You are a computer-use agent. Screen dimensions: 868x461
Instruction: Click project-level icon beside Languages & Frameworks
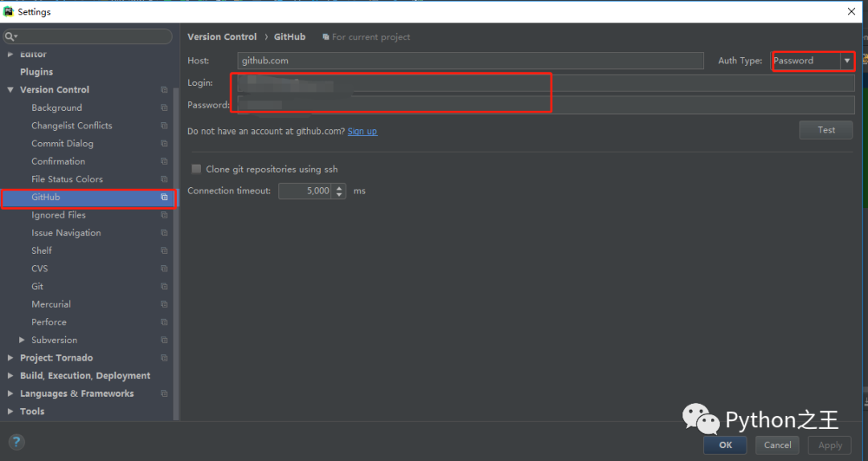(x=164, y=394)
